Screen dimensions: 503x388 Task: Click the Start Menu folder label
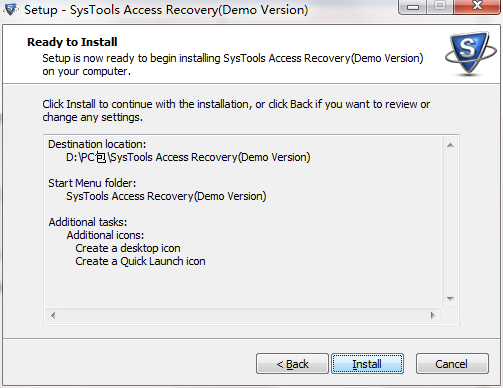92,183
